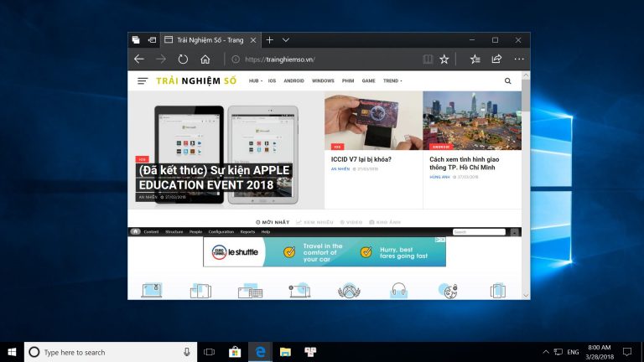Viewport: 644px width, 362px height.
Task: Expand the HUB menu dropdown
Action: tap(256, 80)
